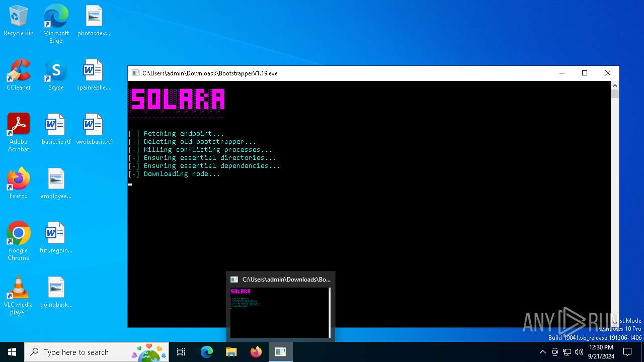644x362 pixels.
Task: Open Adobe Acrobat desktop shortcut
Action: coord(19,133)
